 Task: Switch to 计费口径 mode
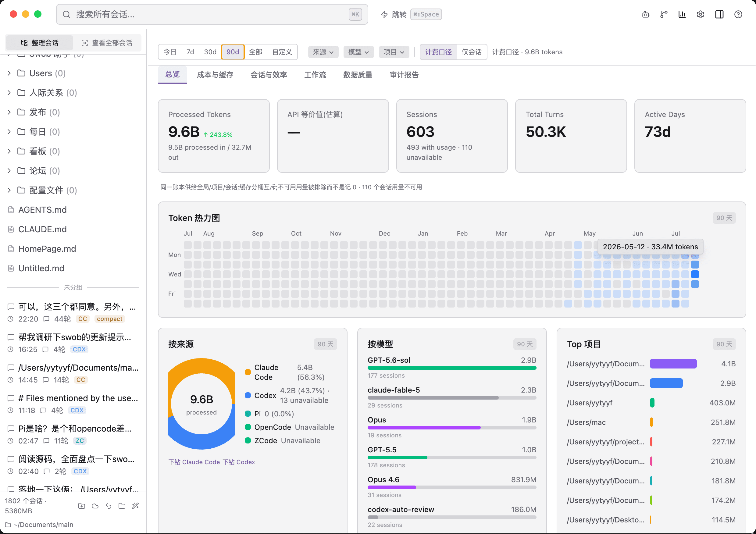pos(438,52)
